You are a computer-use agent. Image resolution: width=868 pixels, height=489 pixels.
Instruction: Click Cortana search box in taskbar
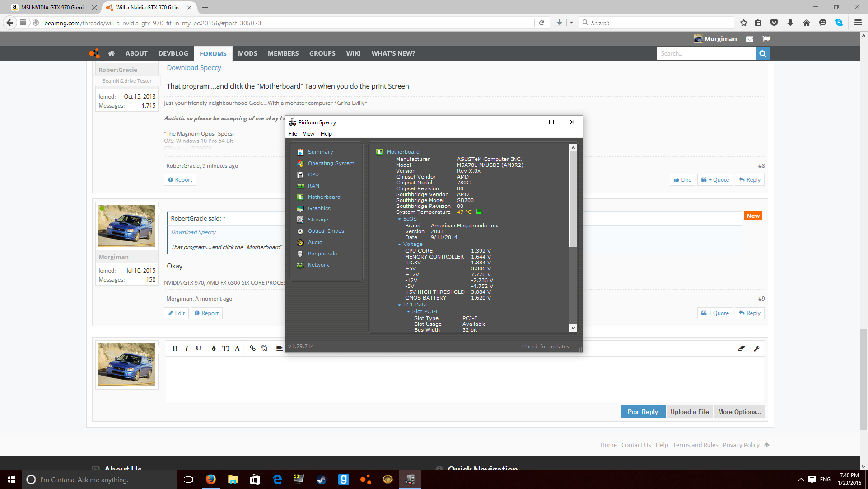point(100,480)
